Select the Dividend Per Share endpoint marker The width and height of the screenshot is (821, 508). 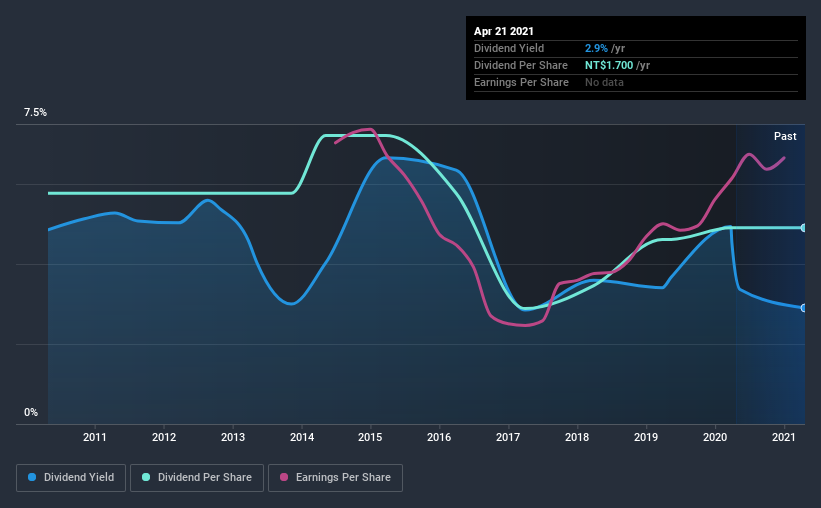[x=803, y=228]
